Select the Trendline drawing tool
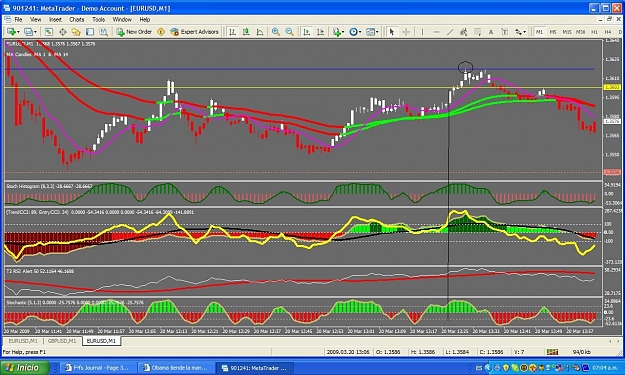The height and width of the screenshot is (375, 625). point(450,32)
